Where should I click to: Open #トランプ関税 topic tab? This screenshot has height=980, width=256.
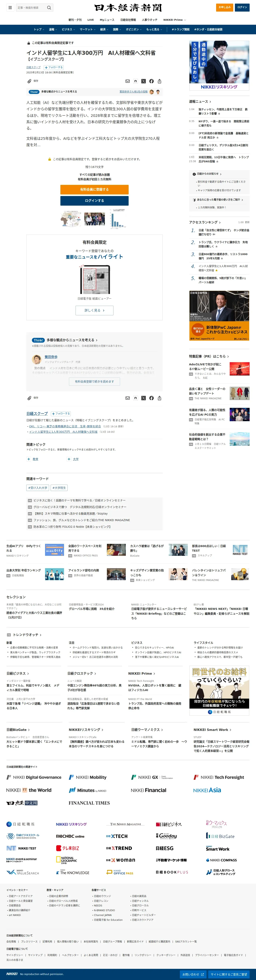pyautogui.click(x=180, y=29)
